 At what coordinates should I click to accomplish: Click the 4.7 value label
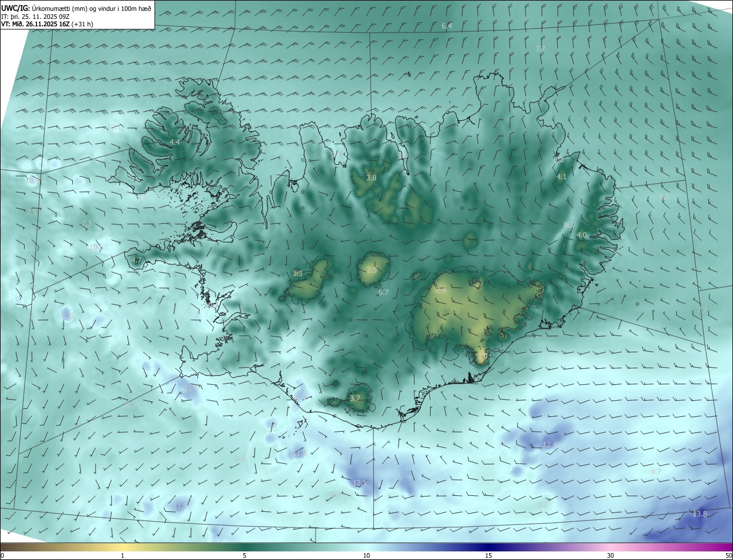pyautogui.click(x=136, y=261)
